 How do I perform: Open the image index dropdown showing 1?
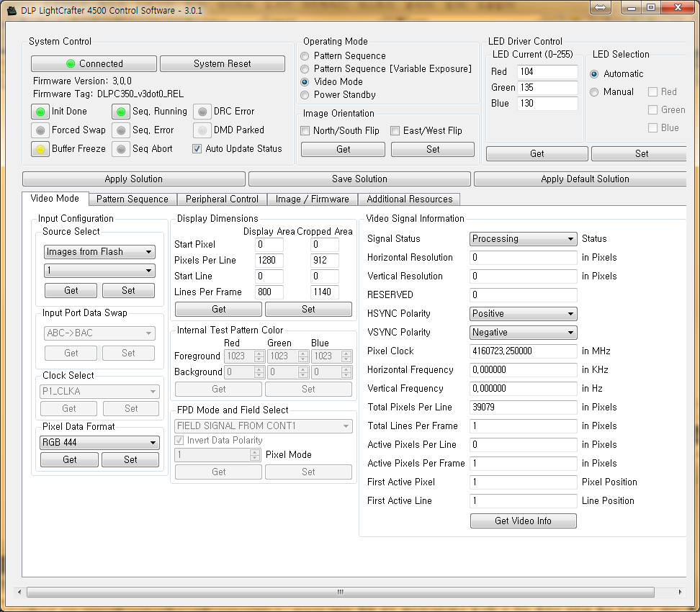tap(99, 271)
